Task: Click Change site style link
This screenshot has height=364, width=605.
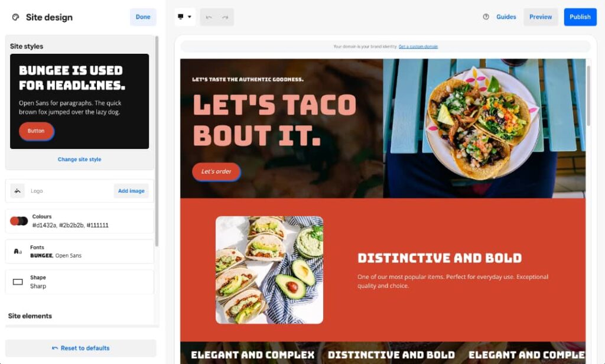Action: [x=79, y=160]
